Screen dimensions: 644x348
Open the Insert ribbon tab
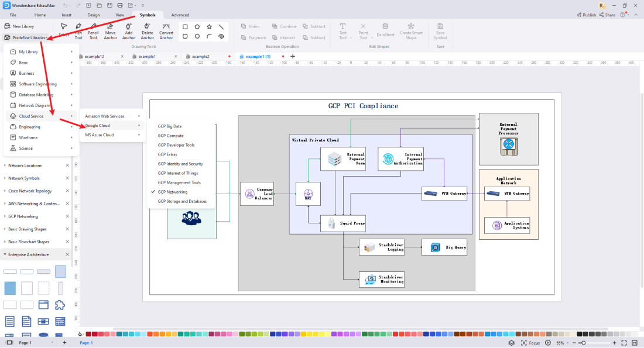coord(67,15)
